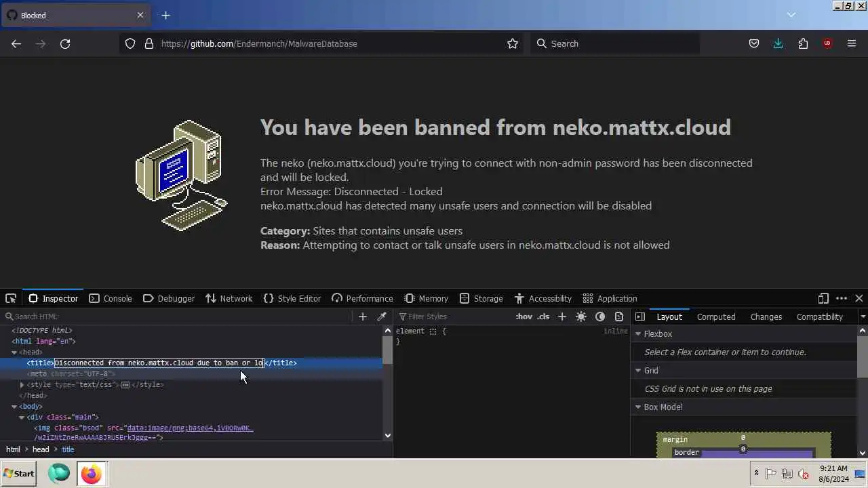This screenshot has height=488, width=868.
Task: Open the Save to Pocket icon
Action: [754, 43]
